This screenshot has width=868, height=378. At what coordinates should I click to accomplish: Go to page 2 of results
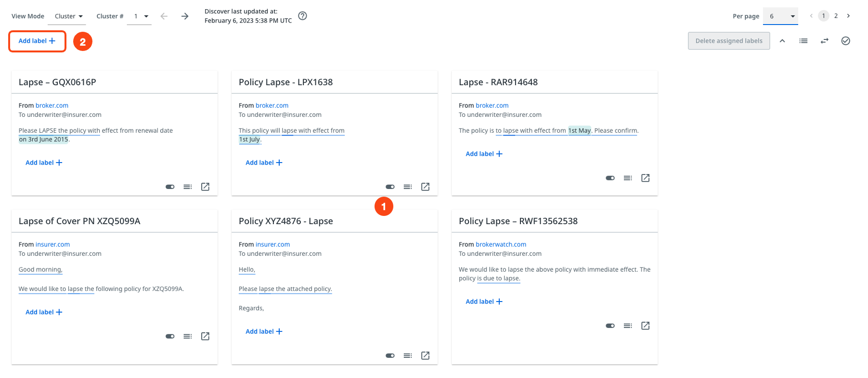[836, 16]
